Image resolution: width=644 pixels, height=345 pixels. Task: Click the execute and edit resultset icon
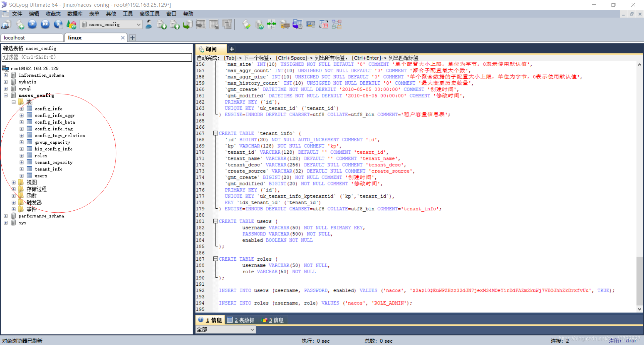click(58, 24)
